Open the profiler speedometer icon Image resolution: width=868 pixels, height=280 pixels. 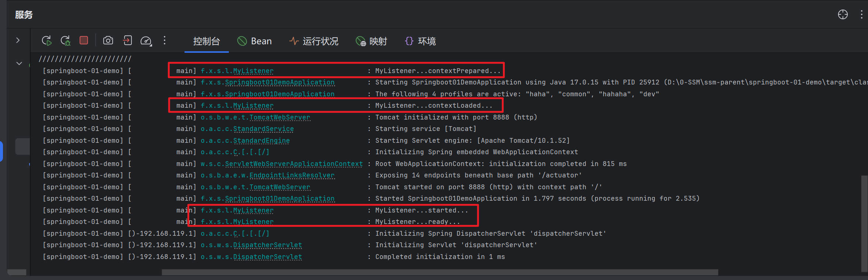pos(146,41)
